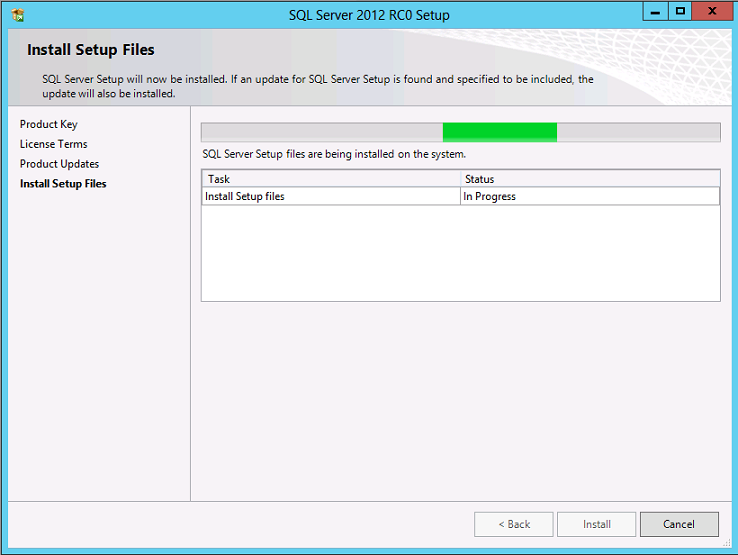738x555 pixels.
Task: Maximize the SQL Server Setup window
Action: click(680, 12)
